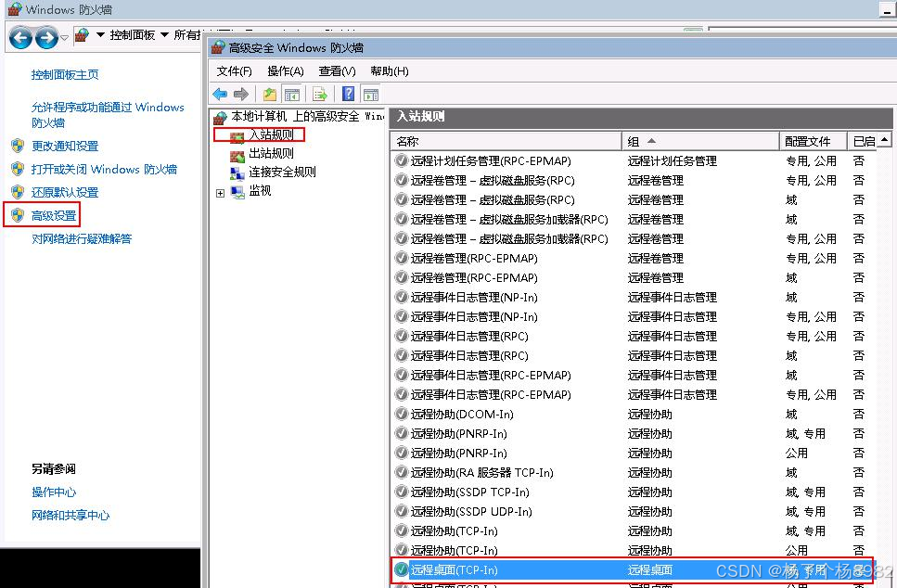Click the 远程计划任务管理 group cell

pyautogui.click(x=673, y=160)
